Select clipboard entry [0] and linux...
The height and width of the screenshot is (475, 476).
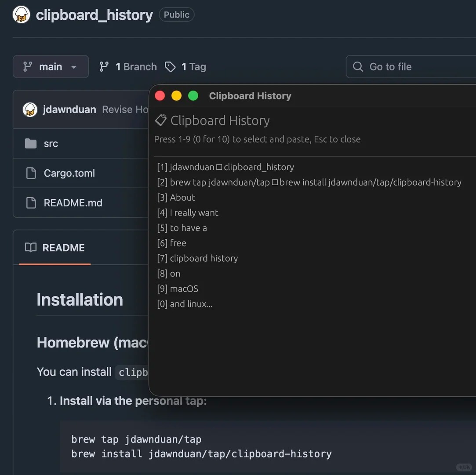pos(185,303)
